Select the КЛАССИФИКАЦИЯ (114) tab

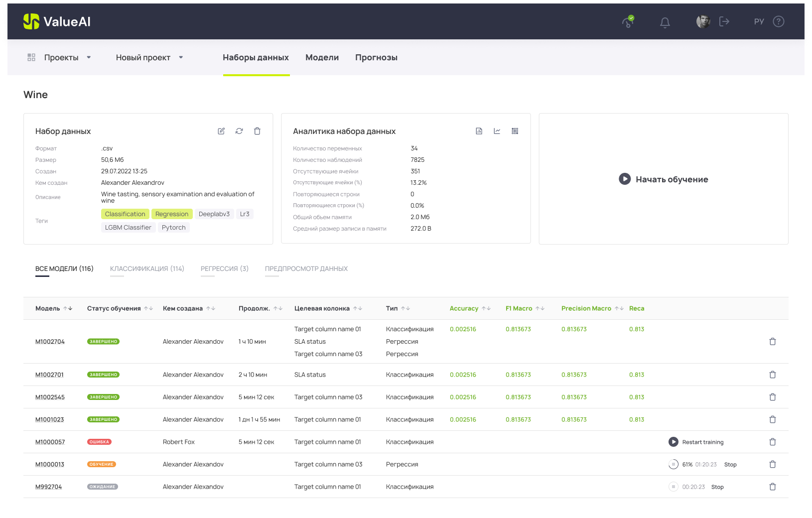147,269
